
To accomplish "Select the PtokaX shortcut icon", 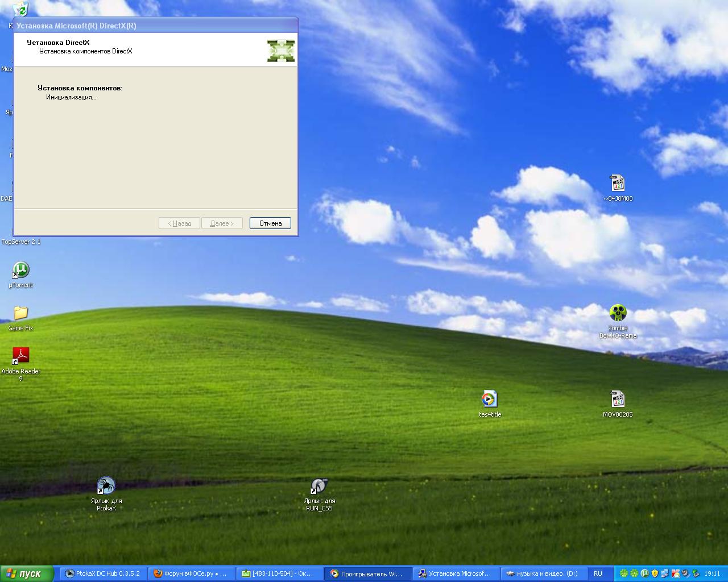I will point(106,487).
